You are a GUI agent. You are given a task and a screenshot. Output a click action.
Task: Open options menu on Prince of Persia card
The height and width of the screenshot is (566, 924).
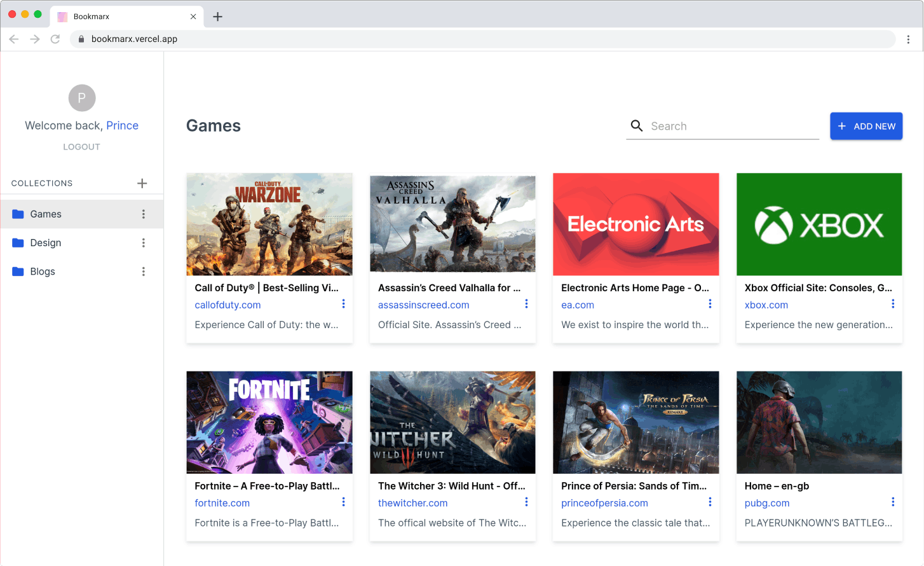pyautogui.click(x=710, y=502)
